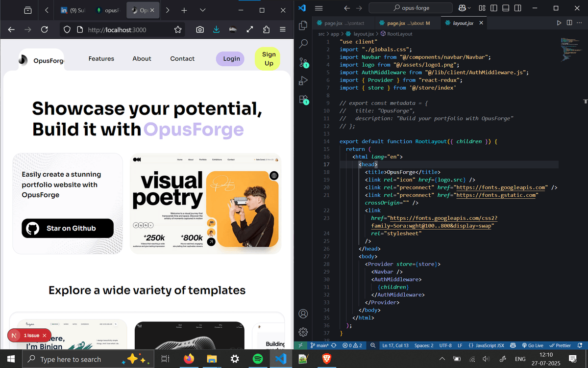Switch to LinkedIn browser tab
The width and height of the screenshot is (588, 368).
point(73,10)
